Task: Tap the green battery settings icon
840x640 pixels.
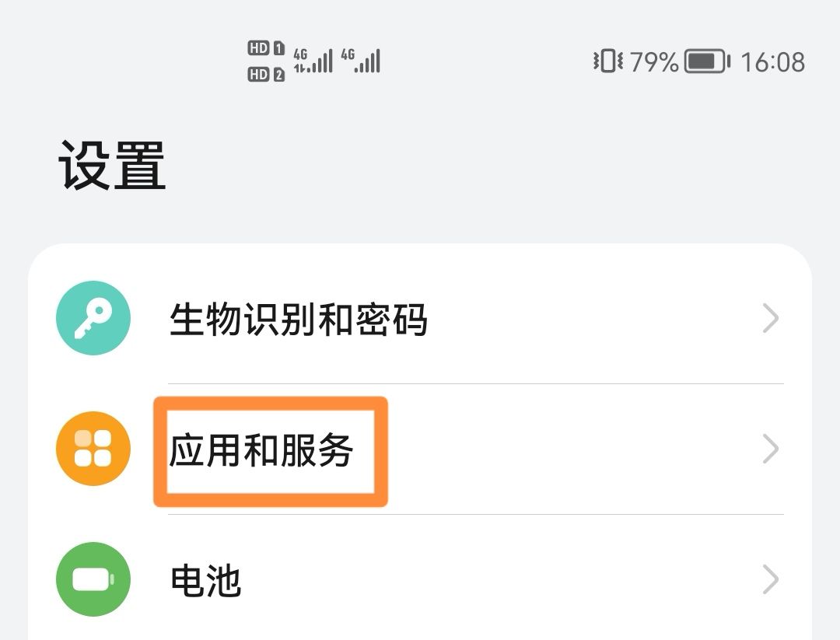Action: pyautogui.click(x=93, y=579)
